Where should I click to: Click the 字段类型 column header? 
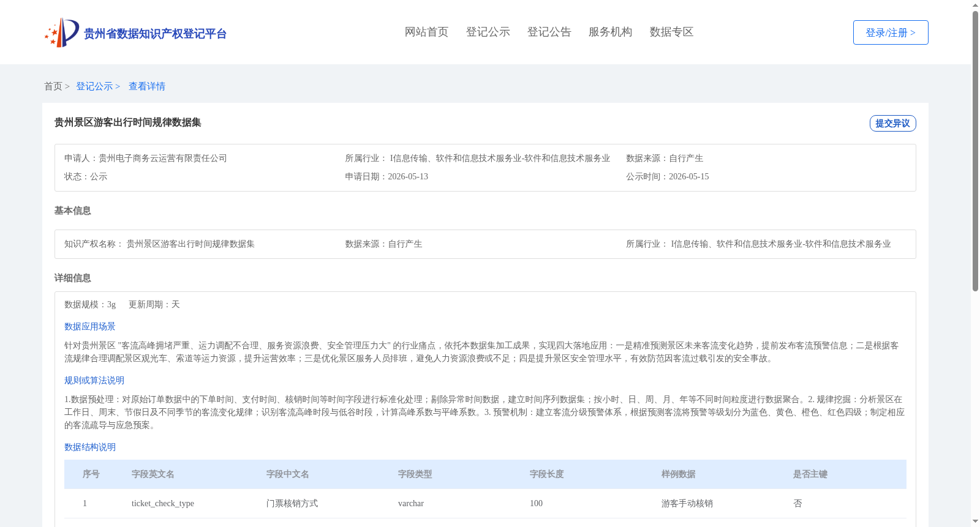point(415,474)
